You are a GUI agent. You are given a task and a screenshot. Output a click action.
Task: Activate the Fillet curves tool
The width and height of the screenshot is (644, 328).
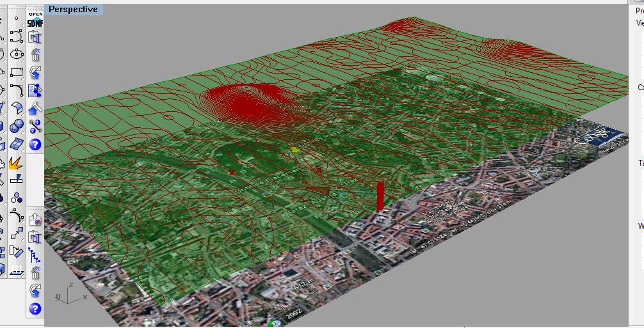coord(16,90)
